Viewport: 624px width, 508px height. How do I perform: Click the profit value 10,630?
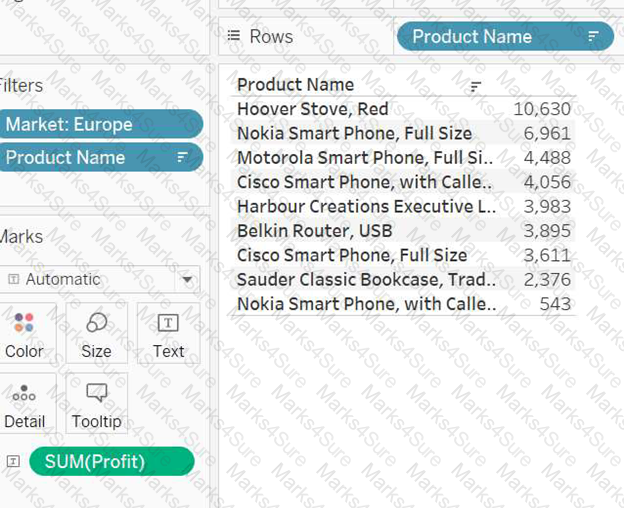[x=542, y=109]
